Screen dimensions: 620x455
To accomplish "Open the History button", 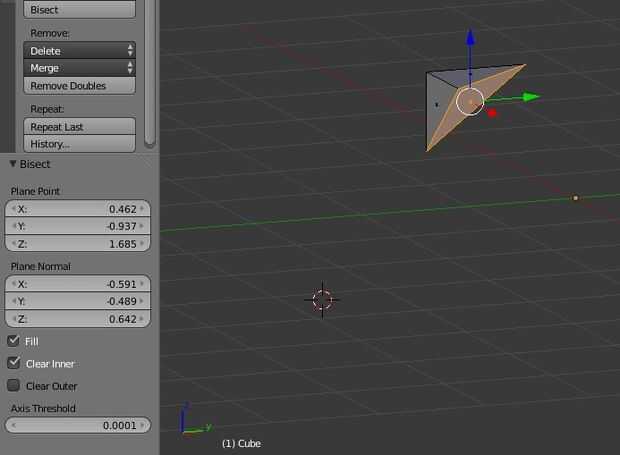I will click(79, 144).
